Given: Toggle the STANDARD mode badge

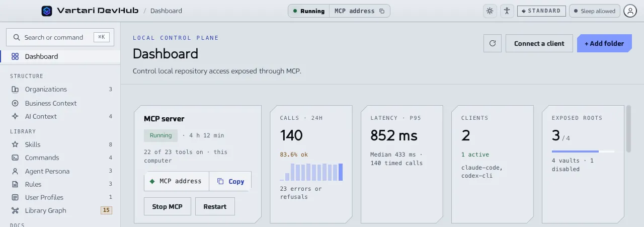Looking at the screenshot, I should tap(541, 11).
